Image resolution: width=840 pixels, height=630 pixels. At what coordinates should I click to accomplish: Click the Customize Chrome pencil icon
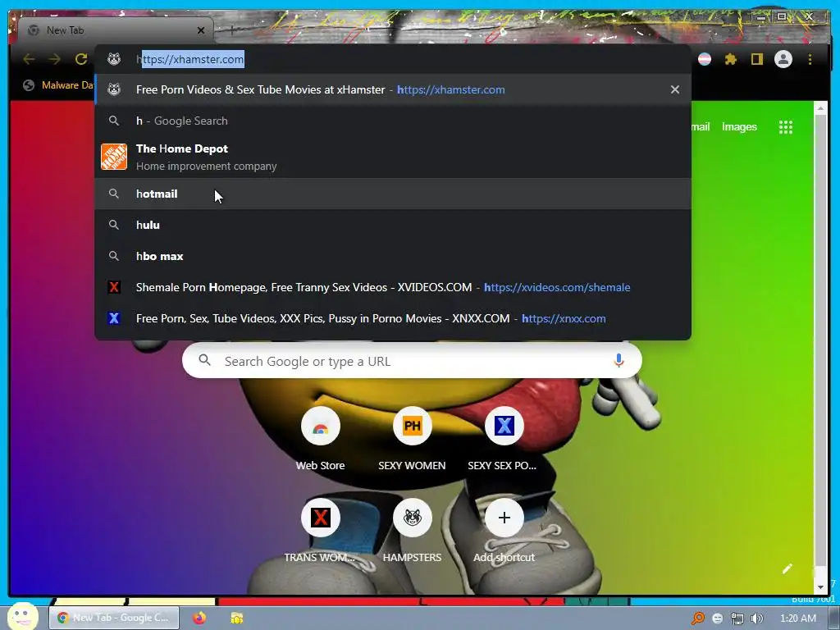click(787, 569)
